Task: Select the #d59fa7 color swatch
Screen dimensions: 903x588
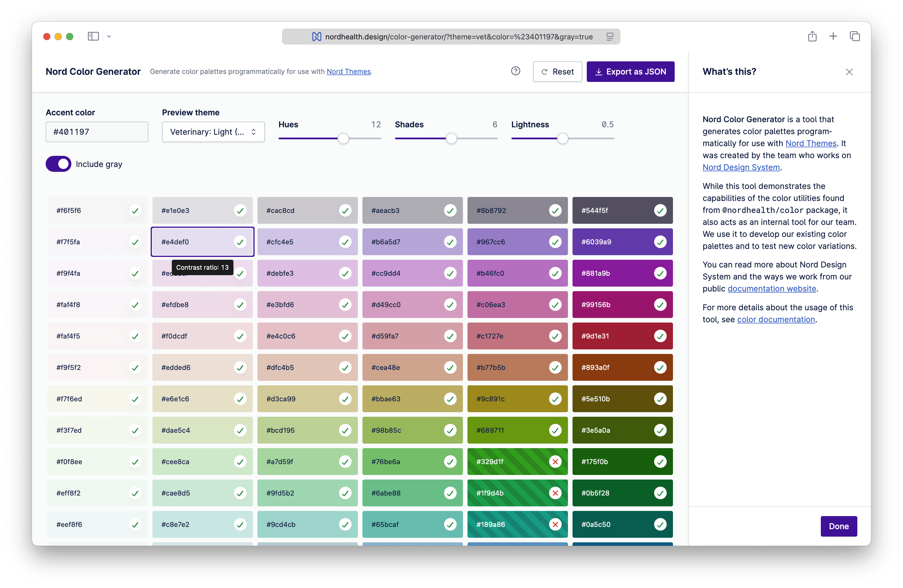Action: pyautogui.click(x=412, y=336)
